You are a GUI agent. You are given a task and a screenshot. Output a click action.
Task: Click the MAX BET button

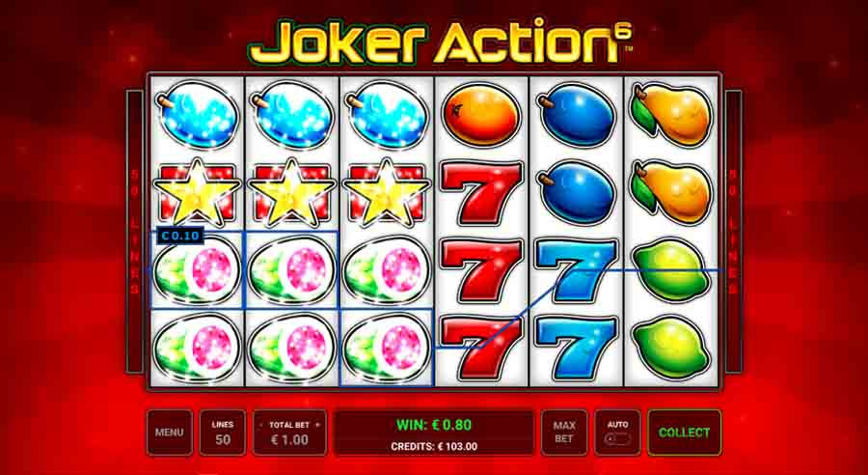tap(564, 433)
